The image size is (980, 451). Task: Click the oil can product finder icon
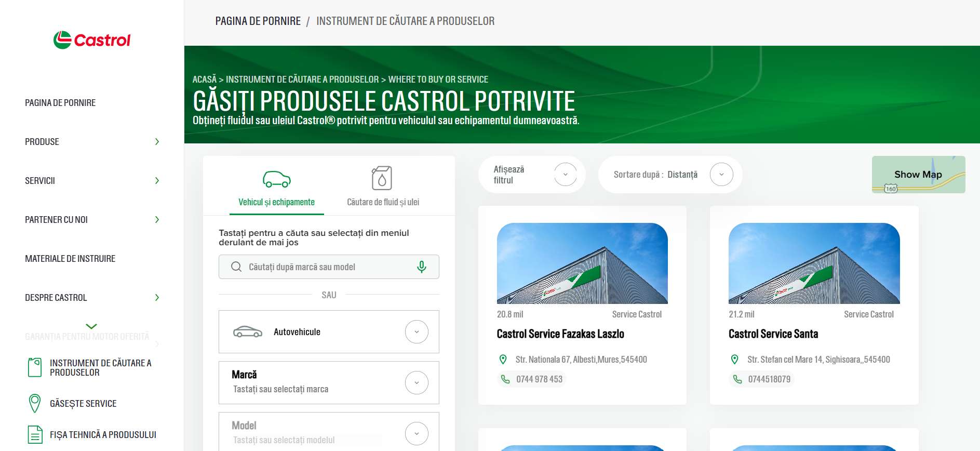[x=35, y=367]
